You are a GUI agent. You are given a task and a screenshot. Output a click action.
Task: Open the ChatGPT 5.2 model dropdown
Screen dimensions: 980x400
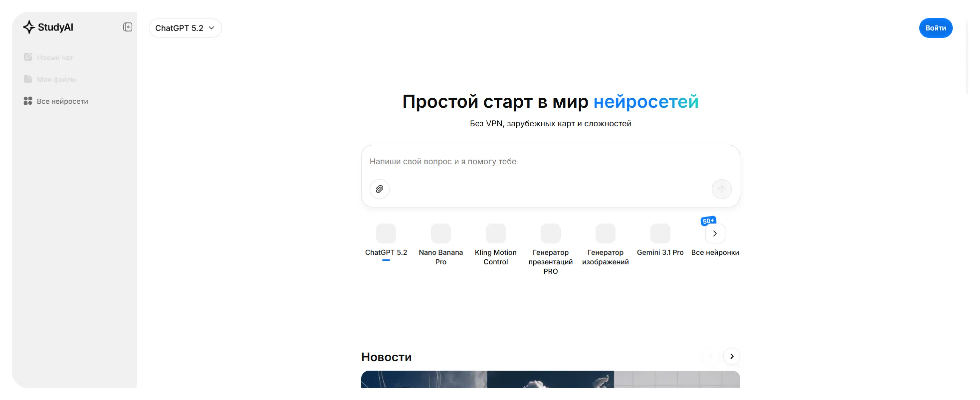click(185, 28)
